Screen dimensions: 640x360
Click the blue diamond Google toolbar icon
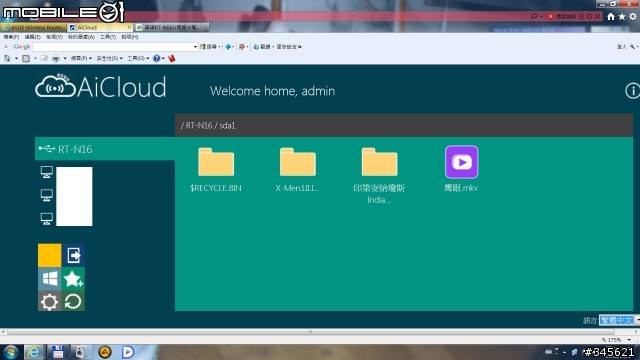228,47
